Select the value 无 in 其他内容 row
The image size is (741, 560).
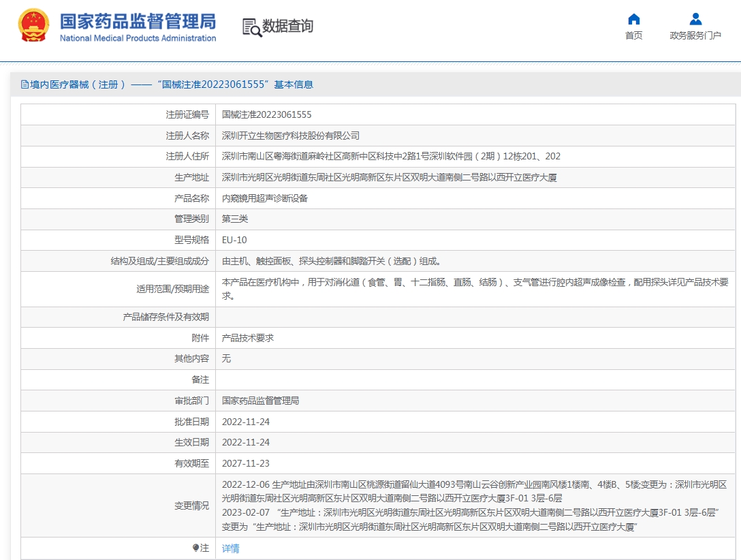click(x=226, y=358)
